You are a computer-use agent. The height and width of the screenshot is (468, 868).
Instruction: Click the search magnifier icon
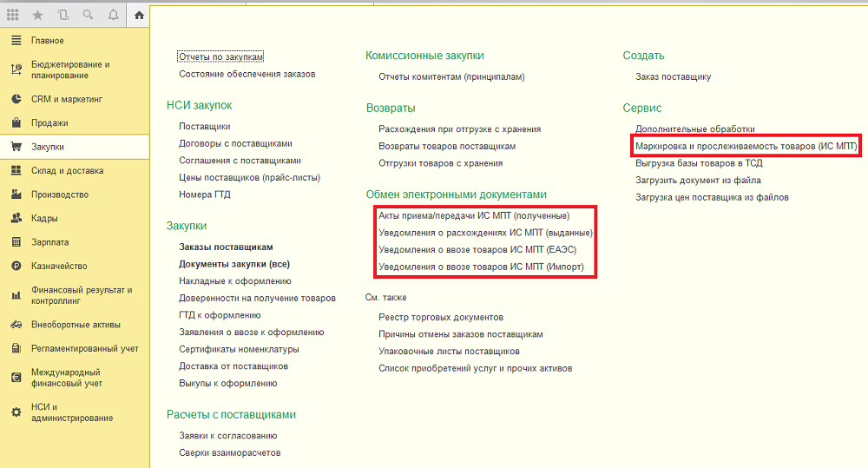click(88, 15)
